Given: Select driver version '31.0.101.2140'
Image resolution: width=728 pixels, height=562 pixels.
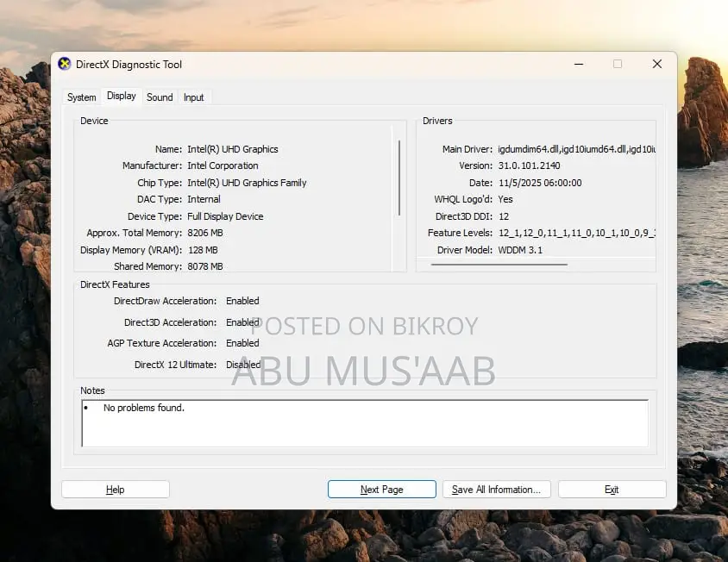Looking at the screenshot, I should coord(530,165).
